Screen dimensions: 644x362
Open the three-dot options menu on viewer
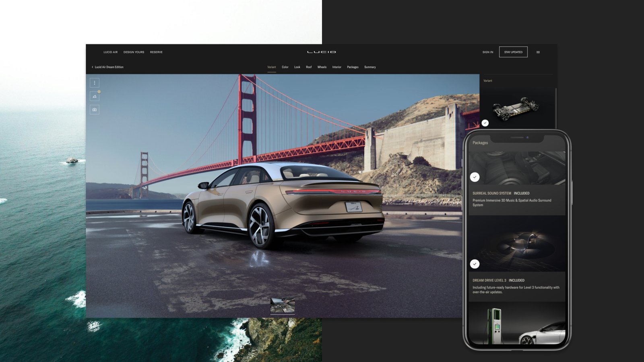(95, 83)
